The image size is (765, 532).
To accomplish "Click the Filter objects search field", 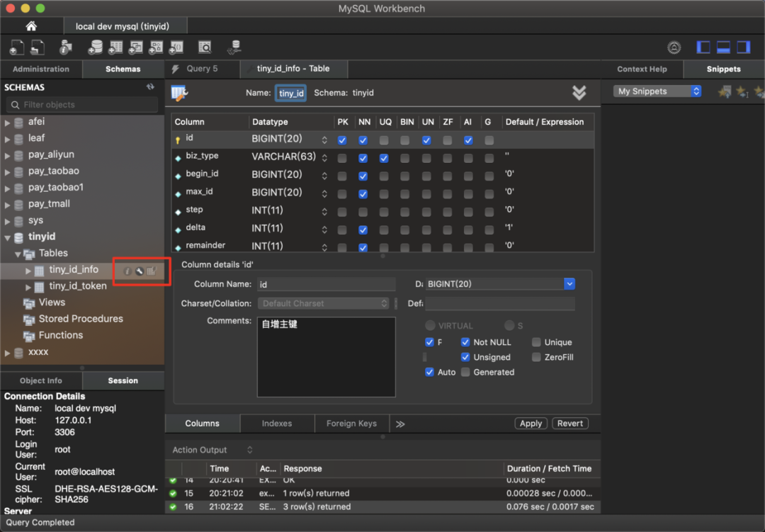I will [82, 104].
